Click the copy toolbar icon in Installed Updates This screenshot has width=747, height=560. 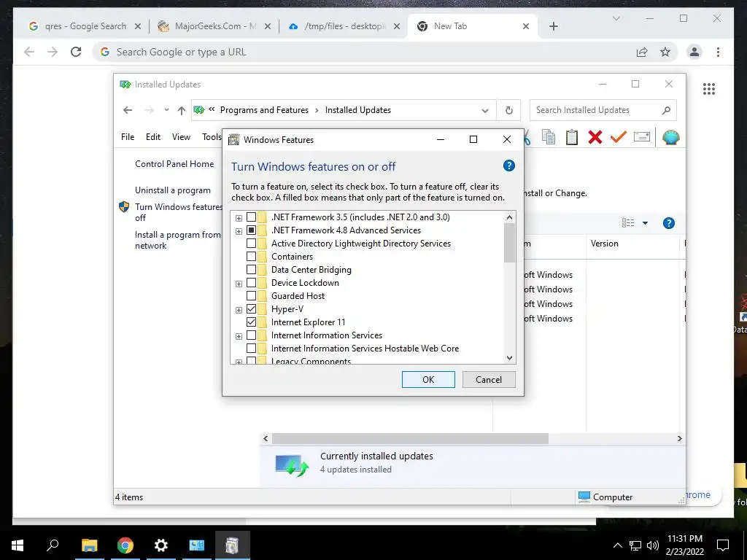(549, 137)
